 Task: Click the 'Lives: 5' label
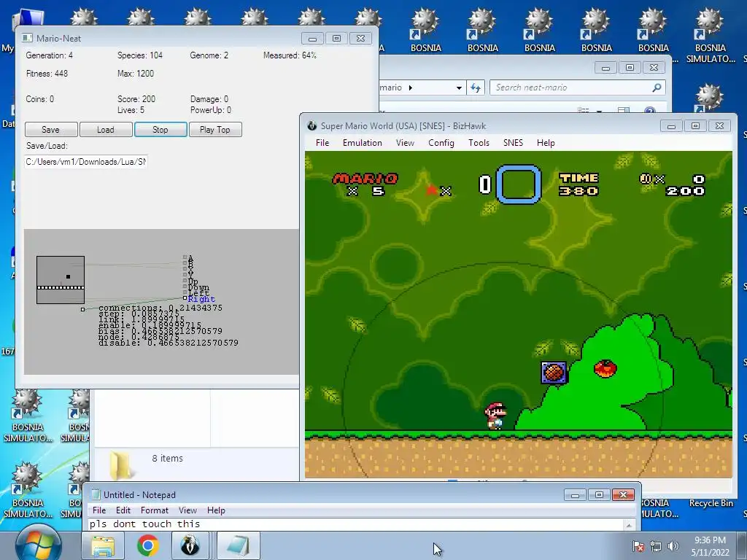click(131, 110)
